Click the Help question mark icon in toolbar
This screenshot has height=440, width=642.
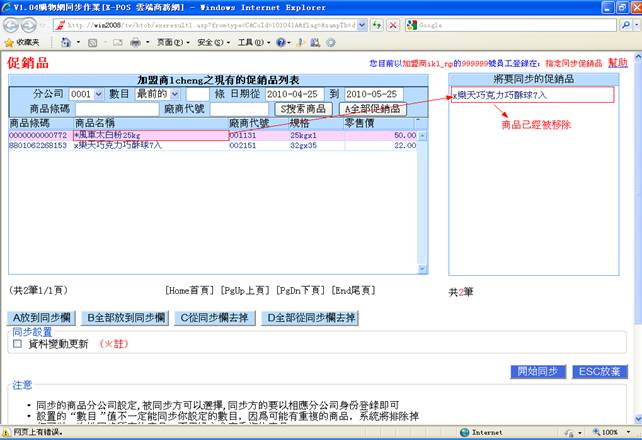coord(282,43)
